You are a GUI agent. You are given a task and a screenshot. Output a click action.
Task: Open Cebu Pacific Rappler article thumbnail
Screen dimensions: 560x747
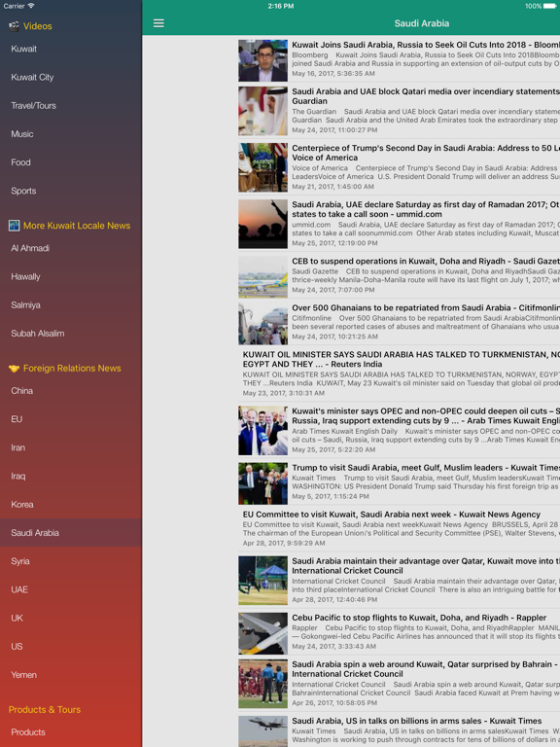(x=262, y=633)
